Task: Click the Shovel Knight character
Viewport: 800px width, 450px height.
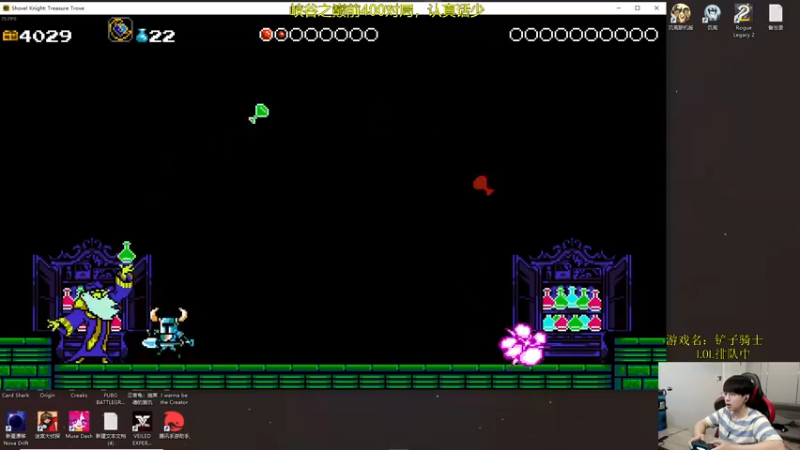Action: [x=168, y=331]
